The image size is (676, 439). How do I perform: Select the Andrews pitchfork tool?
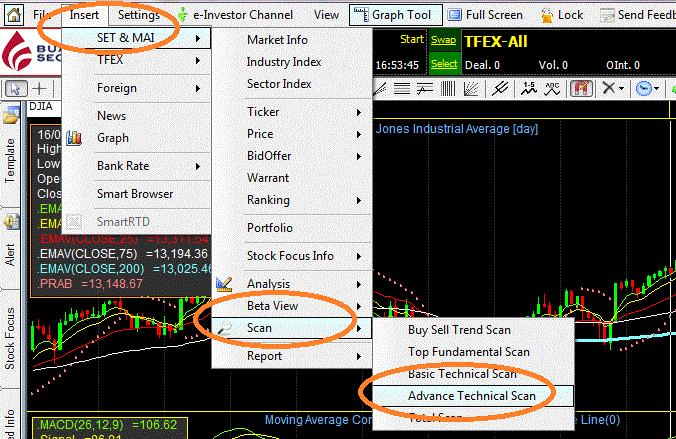(x=500, y=89)
